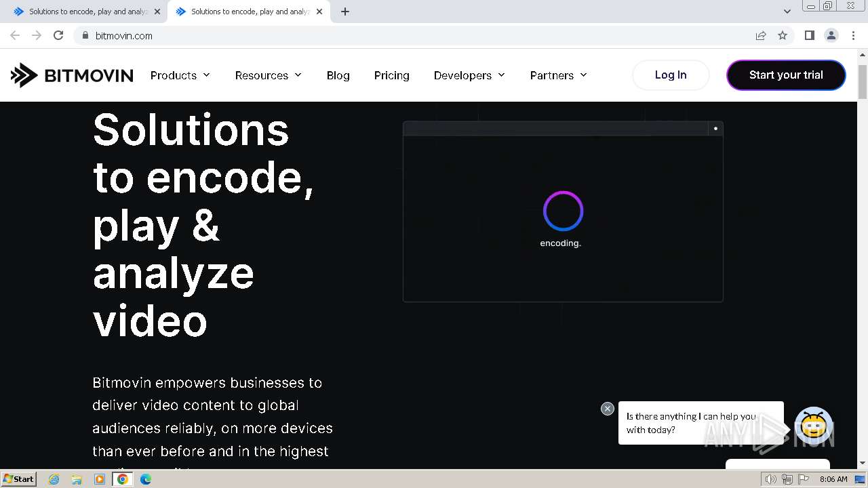Open the volume tray icon
This screenshot has width=868, height=488.
click(770, 479)
